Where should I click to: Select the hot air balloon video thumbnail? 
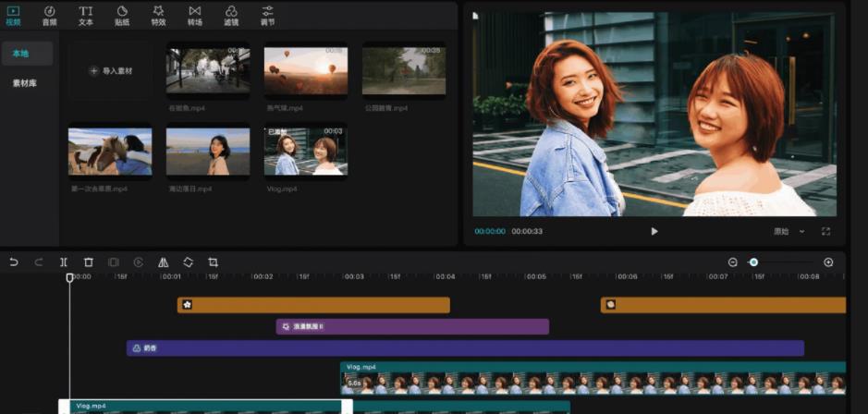[x=306, y=71]
